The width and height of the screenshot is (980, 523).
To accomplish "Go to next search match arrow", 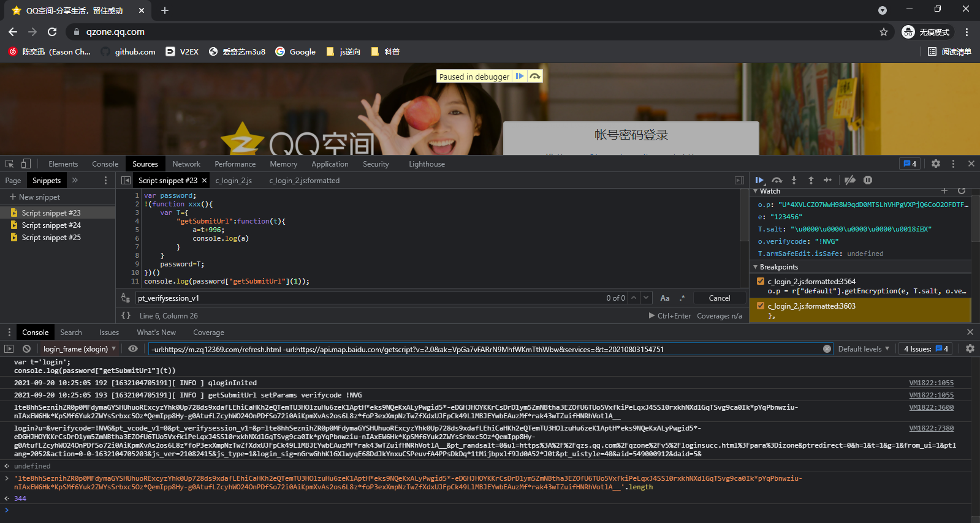I will coord(647,298).
